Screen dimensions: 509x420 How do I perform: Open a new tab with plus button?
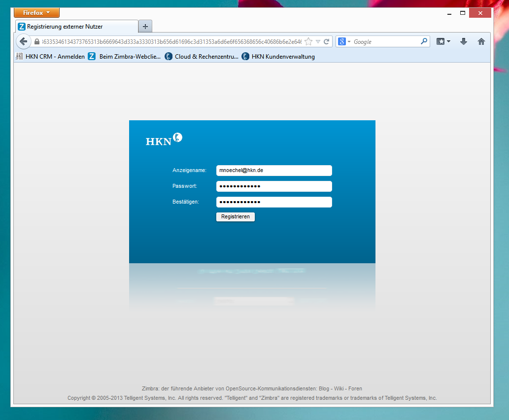[x=145, y=27]
